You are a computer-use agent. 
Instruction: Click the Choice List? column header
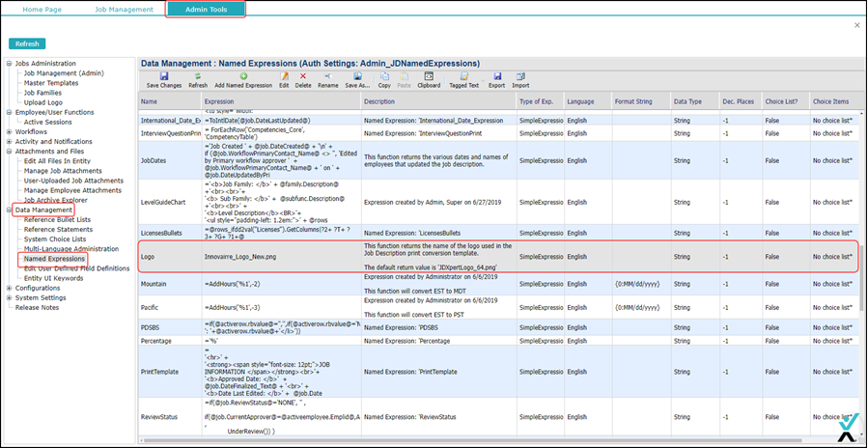785,102
